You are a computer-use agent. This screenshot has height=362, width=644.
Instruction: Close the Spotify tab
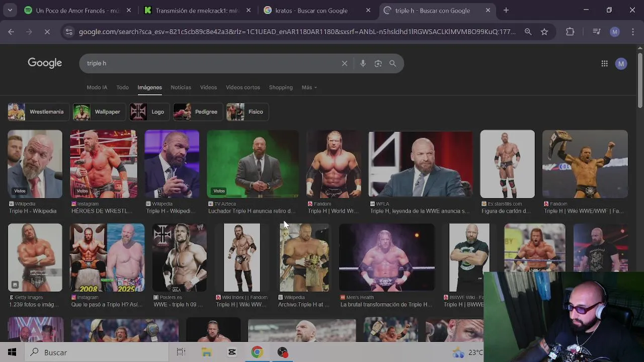(x=129, y=10)
